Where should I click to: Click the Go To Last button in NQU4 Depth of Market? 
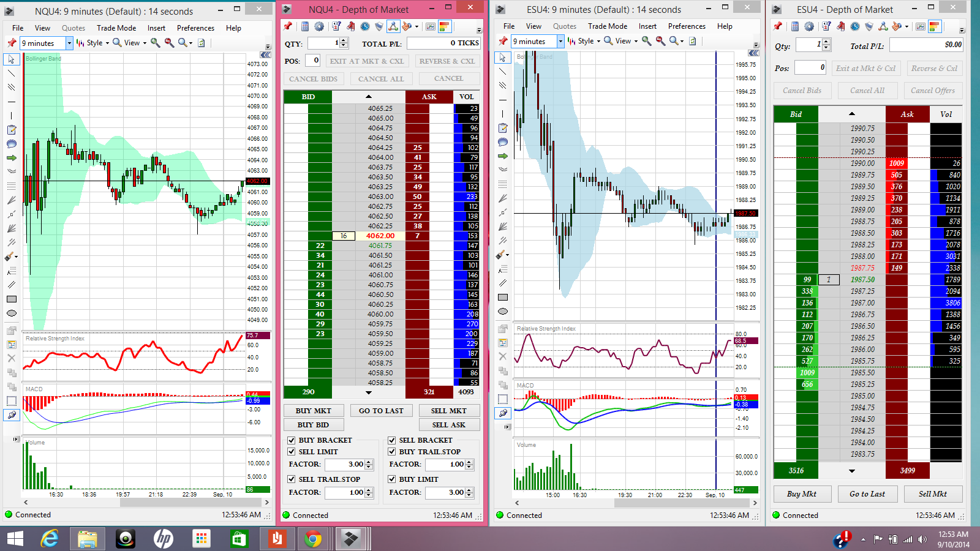pyautogui.click(x=381, y=411)
